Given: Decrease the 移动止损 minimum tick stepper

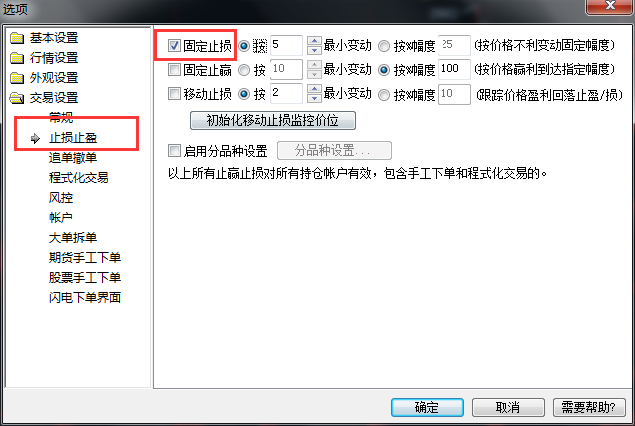Looking at the screenshot, I should pyautogui.click(x=314, y=98).
